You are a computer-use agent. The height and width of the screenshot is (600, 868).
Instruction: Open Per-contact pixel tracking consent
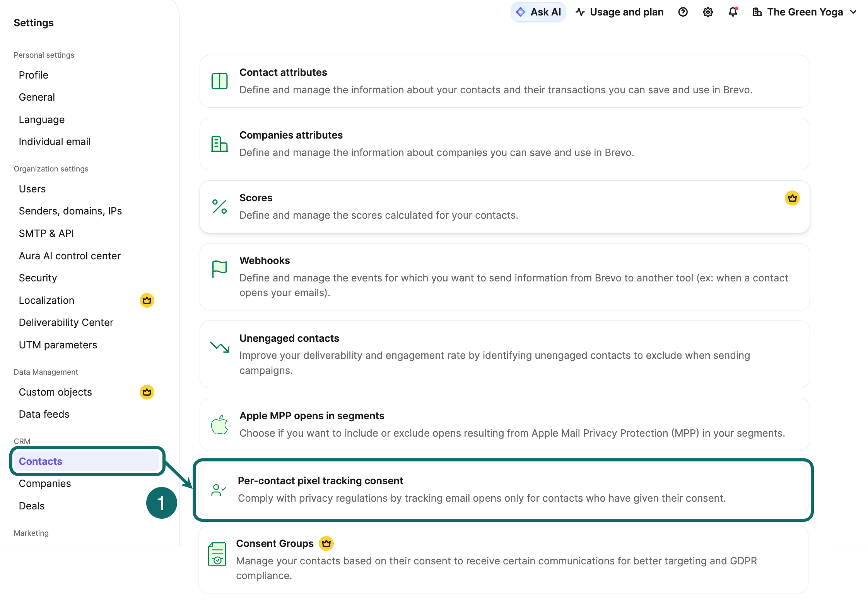503,490
